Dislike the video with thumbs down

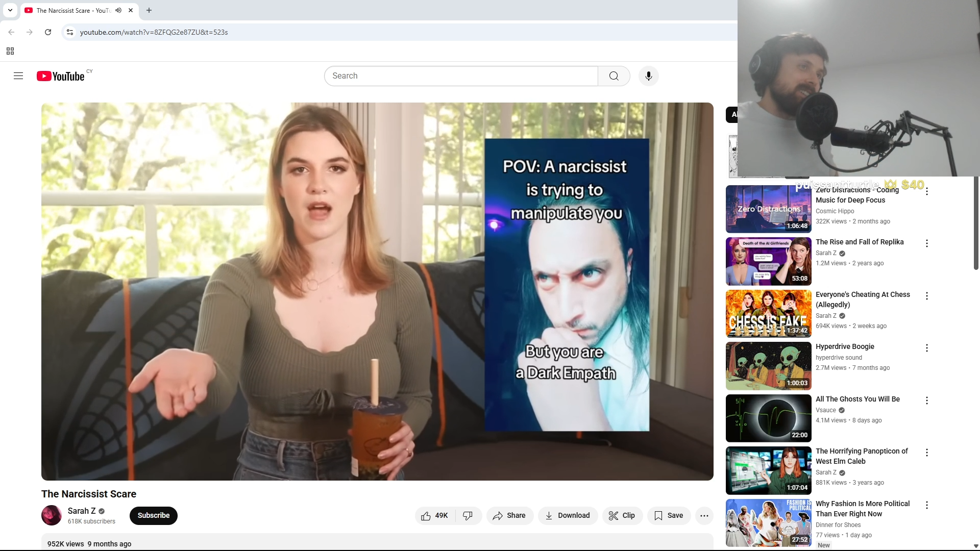coord(468,516)
